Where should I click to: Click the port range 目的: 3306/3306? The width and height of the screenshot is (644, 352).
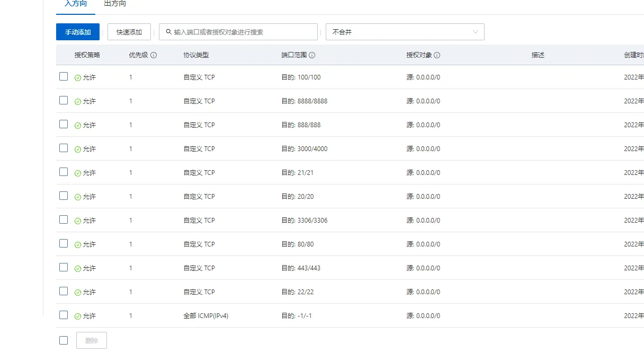[305, 221]
